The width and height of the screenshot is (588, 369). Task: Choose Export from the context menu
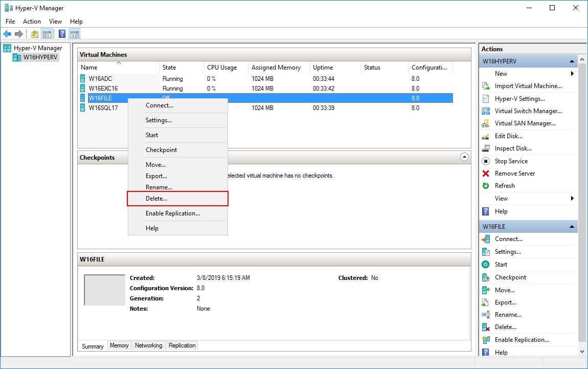click(178, 176)
